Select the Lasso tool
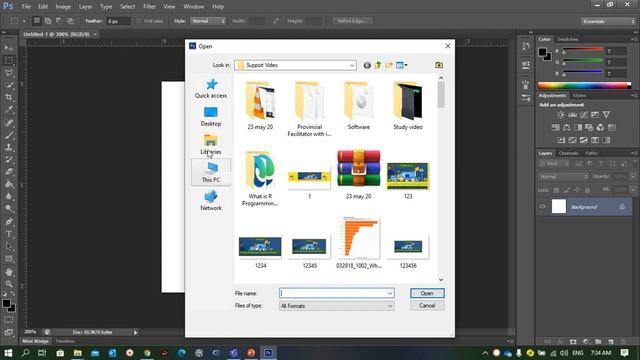The image size is (640, 360). click(9, 73)
